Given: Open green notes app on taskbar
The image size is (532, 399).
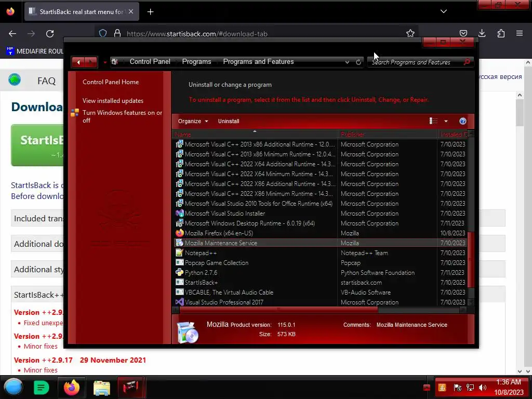Looking at the screenshot, I should tap(42, 388).
